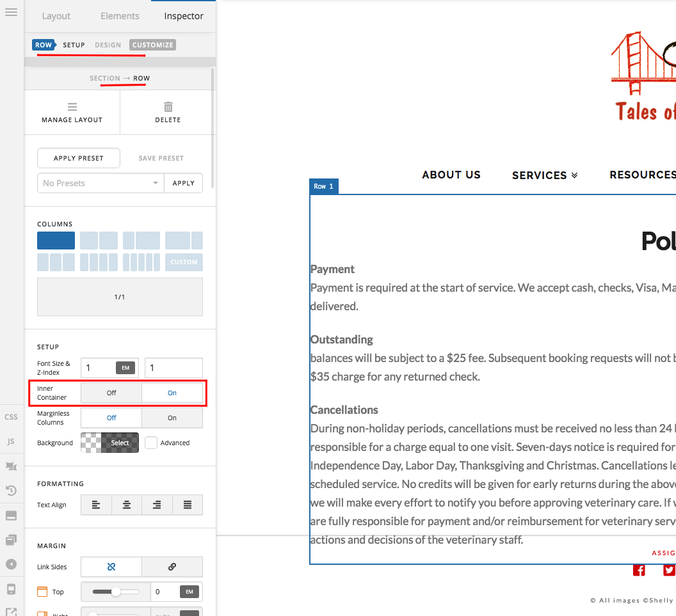
Task: Click the Apply Preset button
Action: coord(79,158)
